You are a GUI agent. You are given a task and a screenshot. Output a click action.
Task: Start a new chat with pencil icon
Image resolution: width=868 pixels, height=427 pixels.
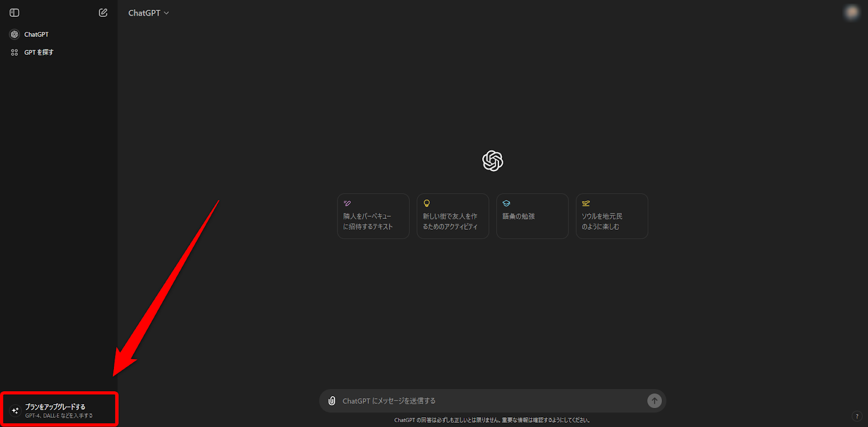[103, 12]
